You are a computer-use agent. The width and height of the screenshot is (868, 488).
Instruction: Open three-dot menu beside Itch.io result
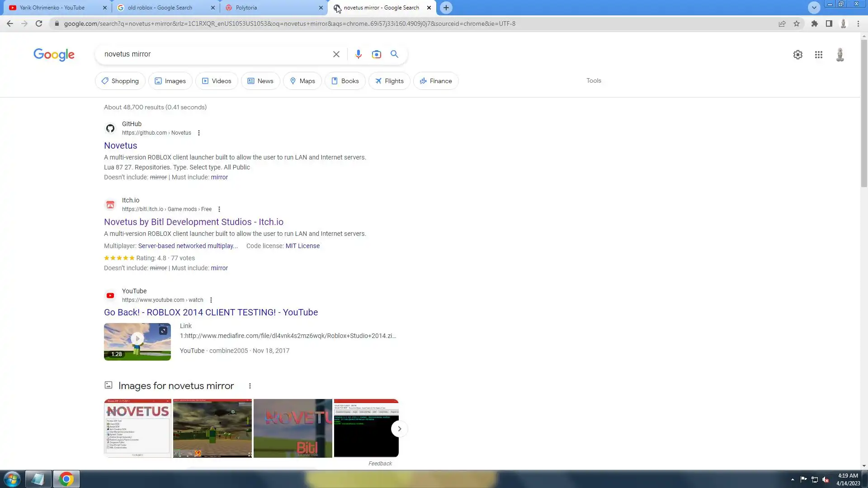pos(219,209)
